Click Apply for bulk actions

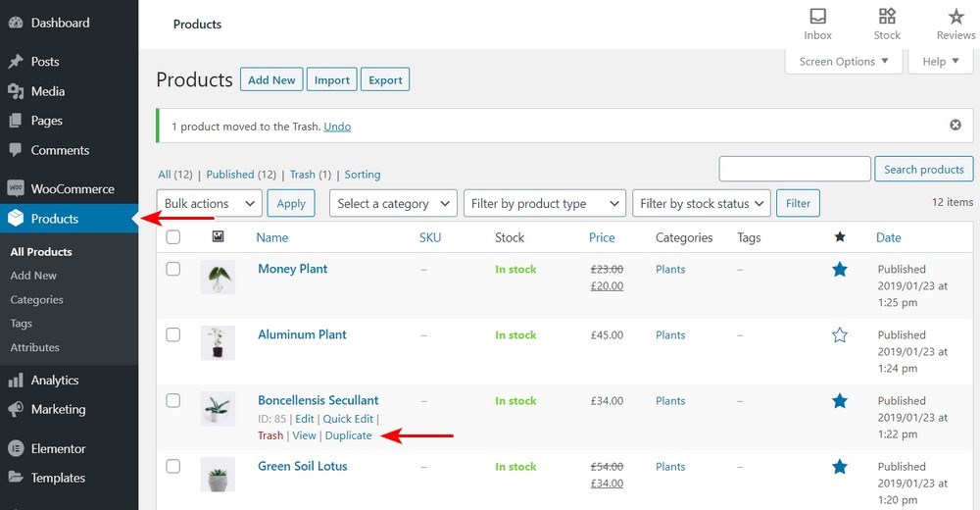291,203
